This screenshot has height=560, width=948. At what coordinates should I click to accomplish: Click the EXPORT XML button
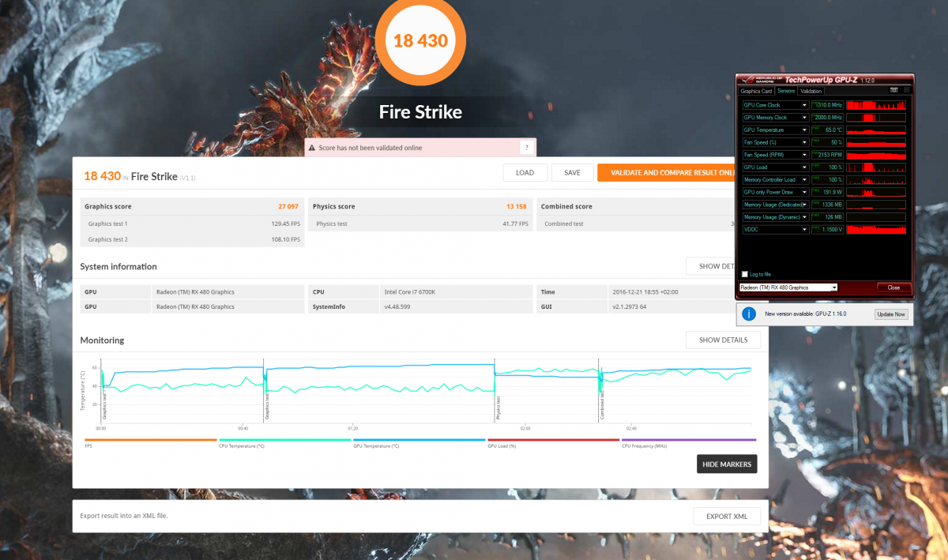click(727, 516)
